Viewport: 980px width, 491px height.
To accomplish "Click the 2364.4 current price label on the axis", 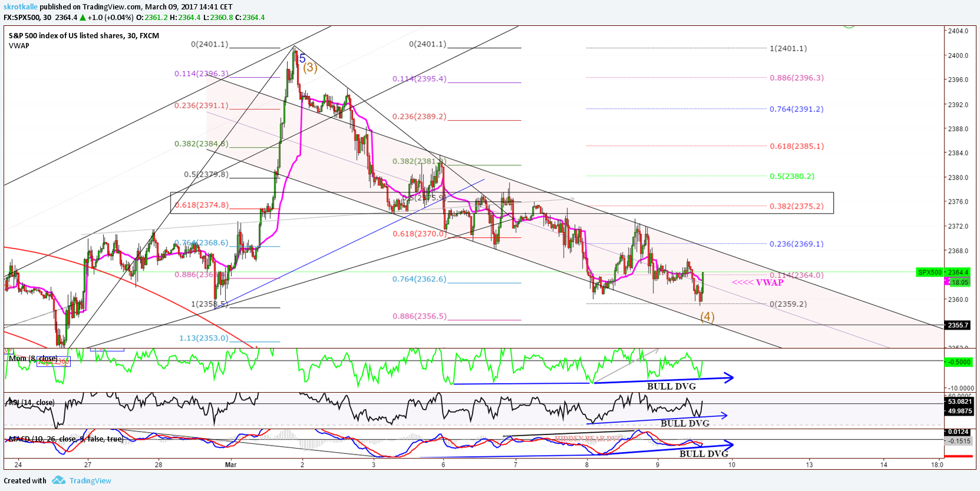I will [958, 272].
